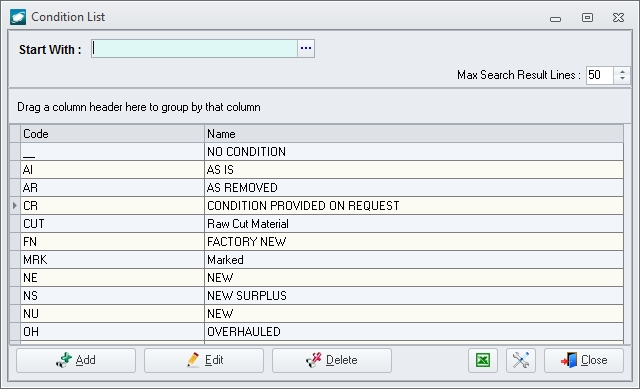Click the Edit button with pencil icon

[204, 360]
